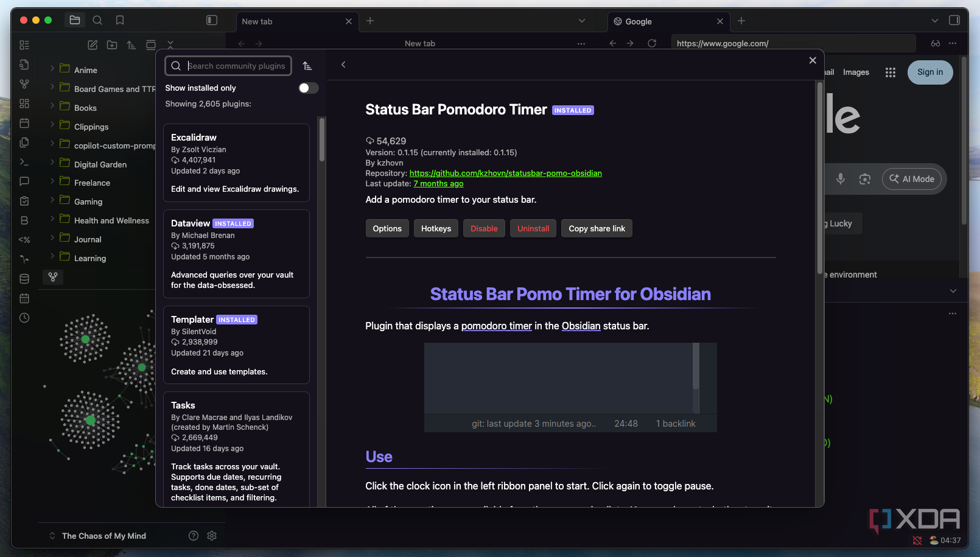Open the Images link on Google
980x557 pixels.
(x=856, y=72)
